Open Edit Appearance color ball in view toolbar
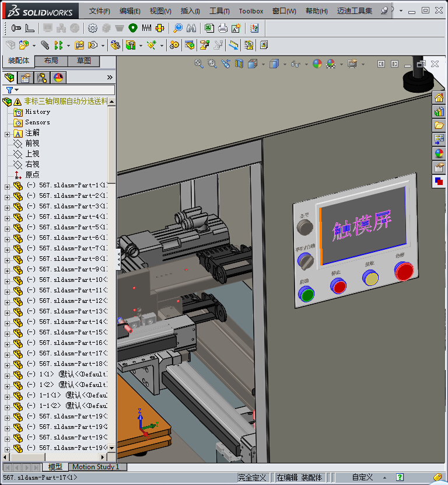This screenshot has width=448, height=485. pos(317,64)
